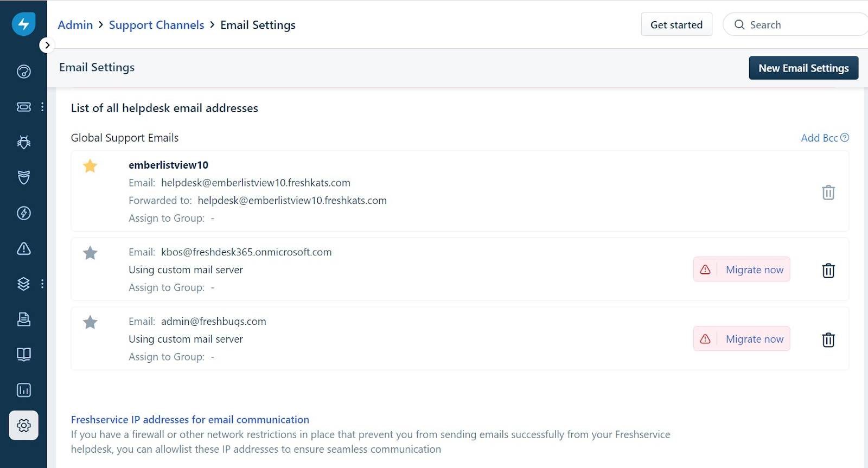
Task: Click the Get started button
Action: point(676,24)
